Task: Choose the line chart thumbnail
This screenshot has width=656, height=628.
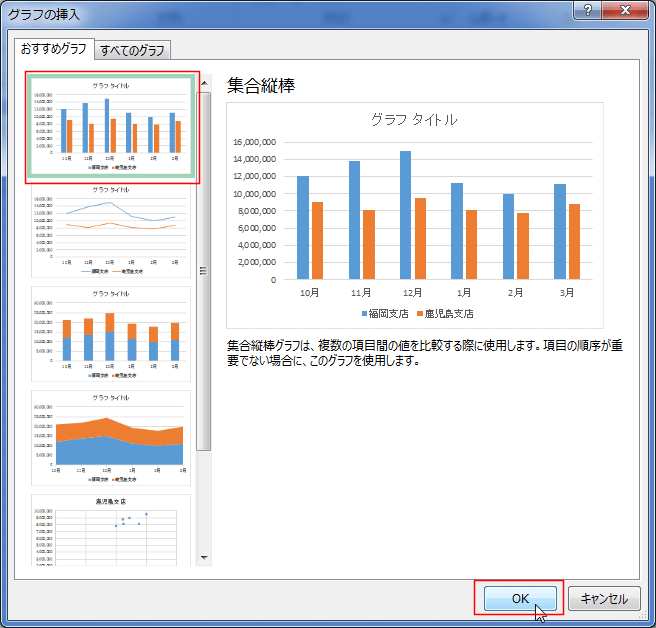Action: click(x=111, y=230)
